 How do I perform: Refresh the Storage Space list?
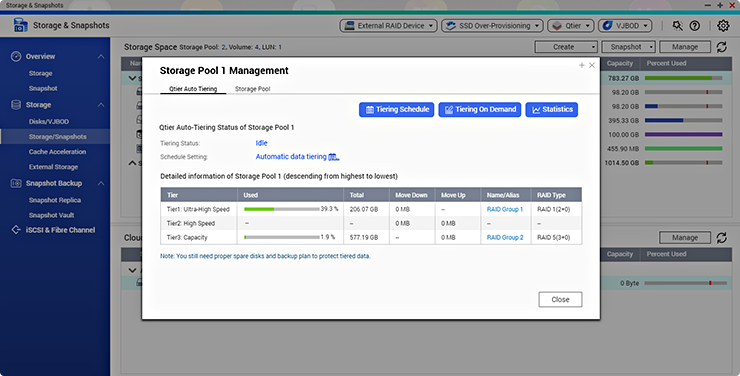coord(722,47)
